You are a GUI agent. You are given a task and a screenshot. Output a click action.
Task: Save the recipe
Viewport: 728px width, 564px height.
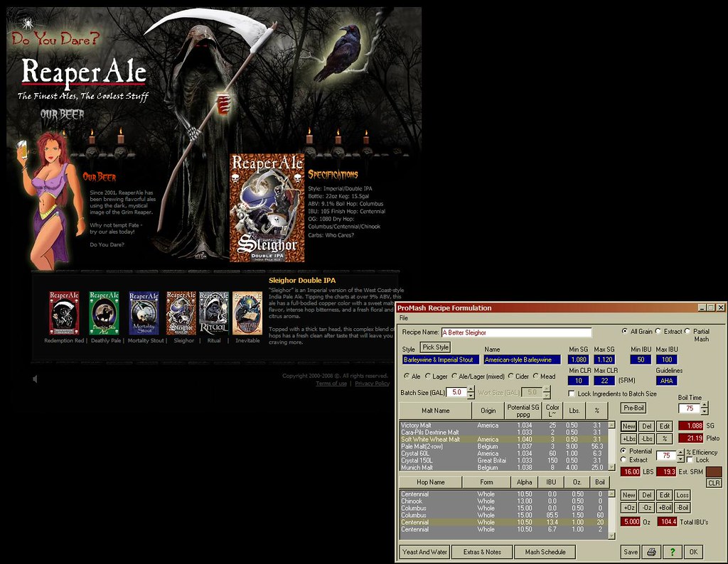click(x=631, y=552)
